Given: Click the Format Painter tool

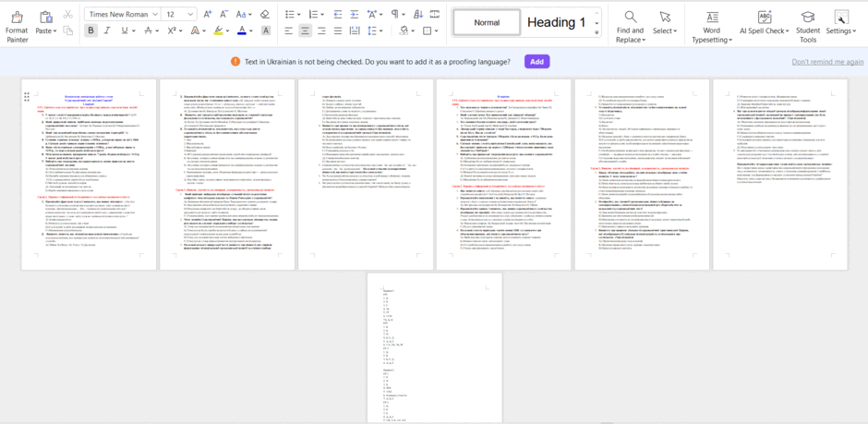Looking at the screenshot, I should point(17,27).
